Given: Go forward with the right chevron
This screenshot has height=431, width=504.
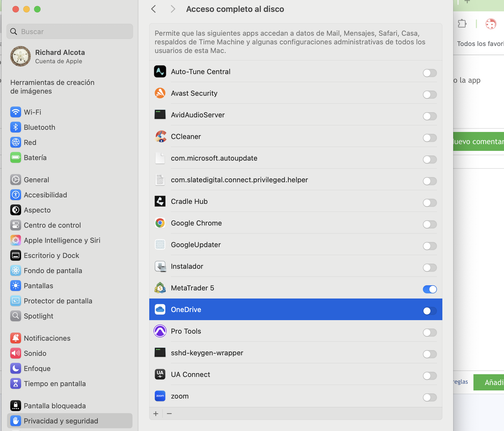Looking at the screenshot, I should (173, 9).
